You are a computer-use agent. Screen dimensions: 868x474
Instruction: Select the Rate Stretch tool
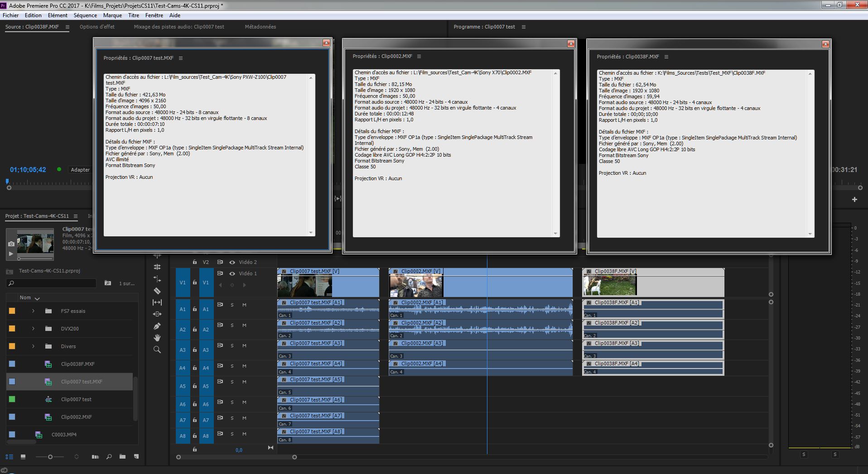pyautogui.click(x=157, y=279)
